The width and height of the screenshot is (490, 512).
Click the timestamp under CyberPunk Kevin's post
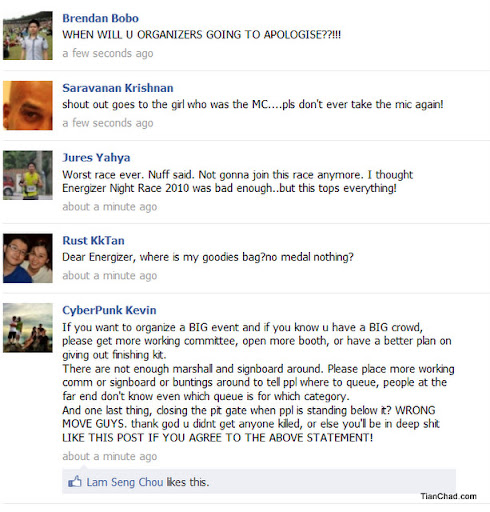click(x=109, y=456)
